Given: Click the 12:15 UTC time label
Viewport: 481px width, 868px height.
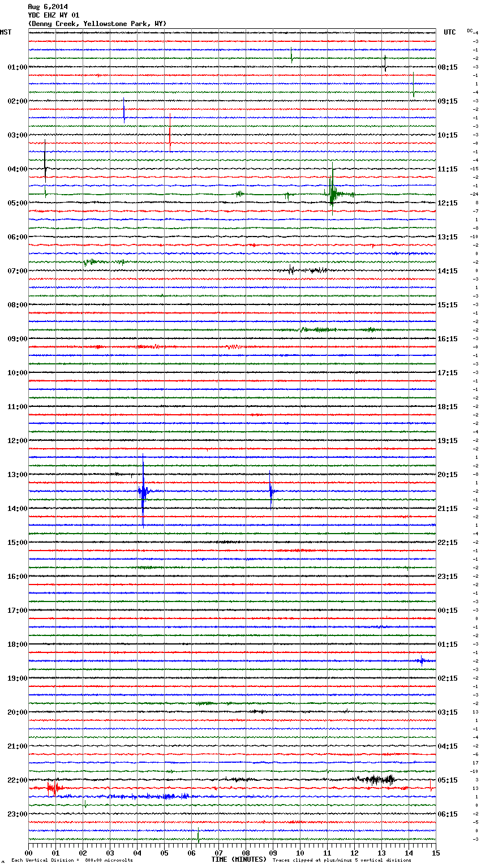Looking at the screenshot, I should pyautogui.click(x=448, y=203).
